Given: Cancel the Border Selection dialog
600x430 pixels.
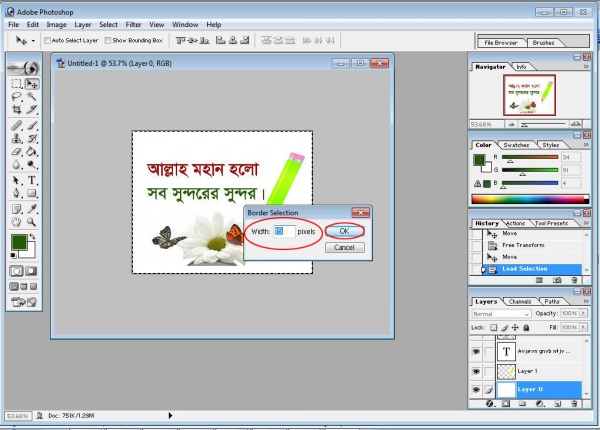Looking at the screenshot, I should tap(343, 247).
